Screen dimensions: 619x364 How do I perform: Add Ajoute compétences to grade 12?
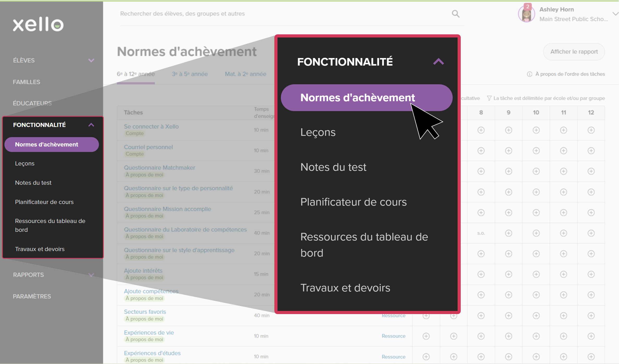click(x=591, y=295)
